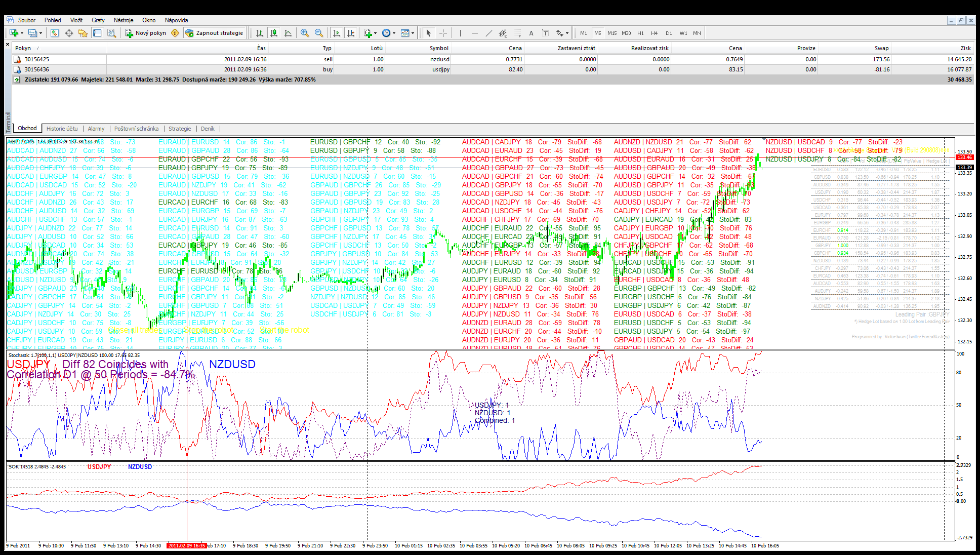Draw a horizontal line on the chart
The height and width of the screenshot is (555, 980).
474,33
